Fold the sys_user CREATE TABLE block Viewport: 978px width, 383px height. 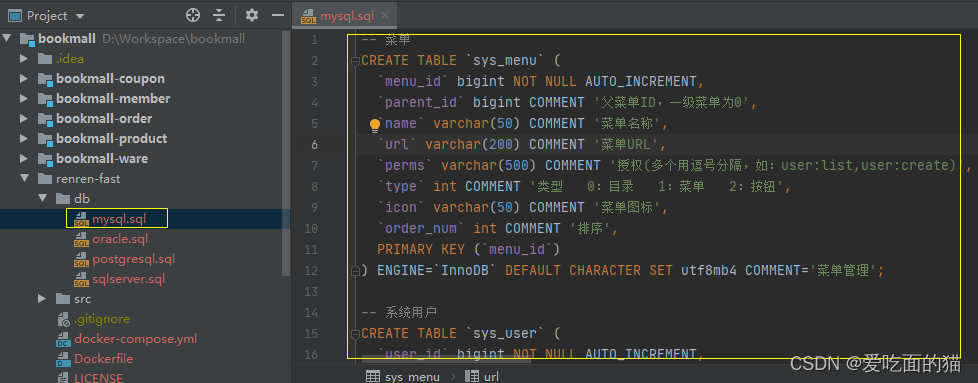pyautogui.click(x=355, y=333)
